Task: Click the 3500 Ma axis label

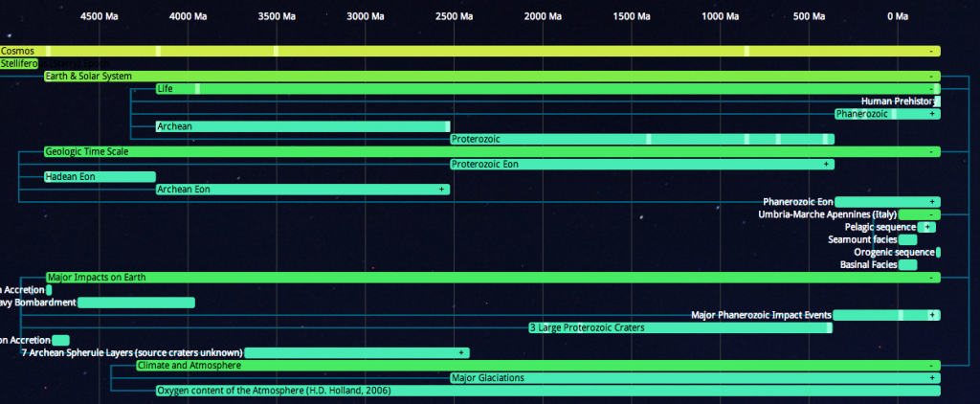Action: (277, 17)
